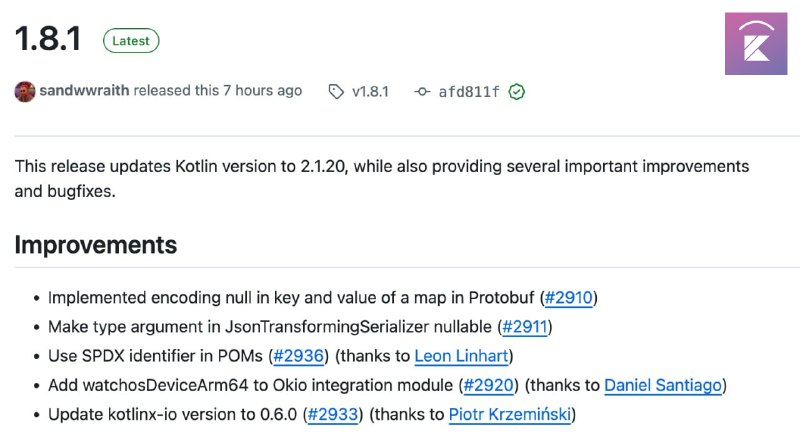
Task: Open the v1.8.1 tag link
Action: pyautogui.click(x=370, y=92)
